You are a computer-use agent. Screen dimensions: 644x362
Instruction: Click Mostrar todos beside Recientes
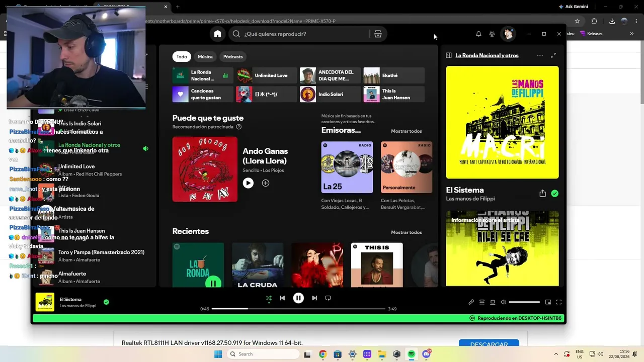click(x=407, y=232)
